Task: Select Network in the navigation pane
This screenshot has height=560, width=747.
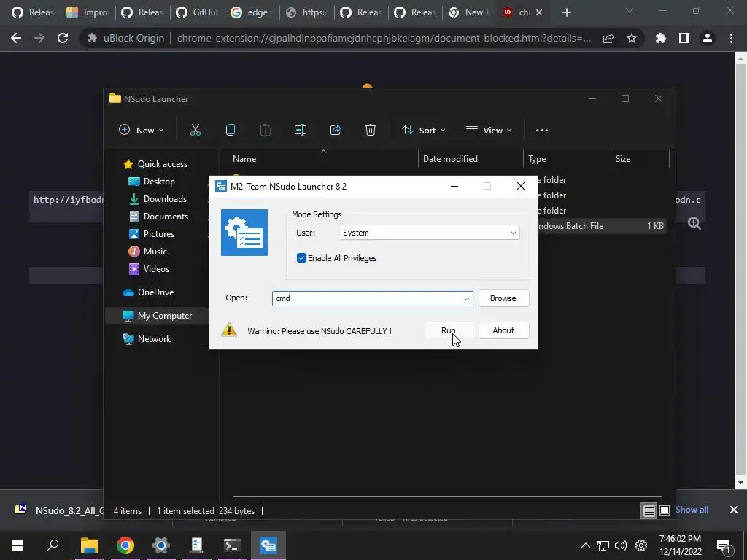Action: [147, 339]
